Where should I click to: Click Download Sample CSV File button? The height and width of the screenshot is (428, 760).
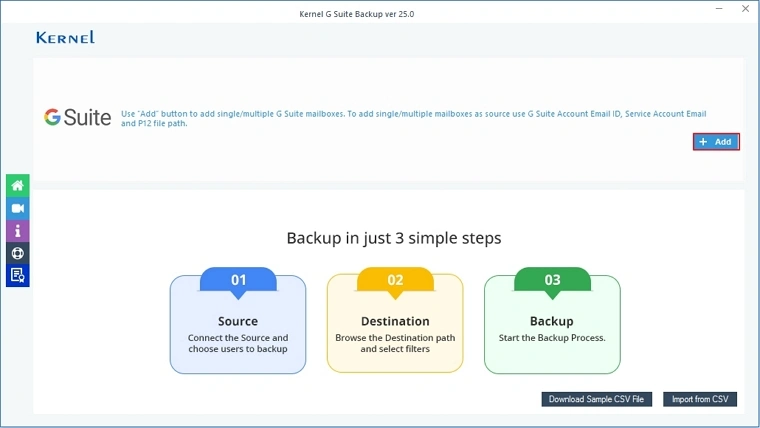click(597, 399)
